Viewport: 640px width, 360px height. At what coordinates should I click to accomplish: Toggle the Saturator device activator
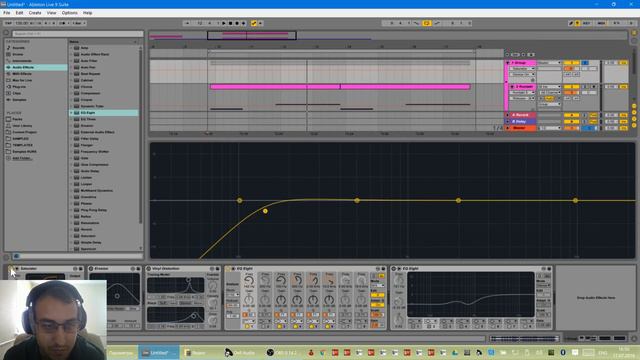[x=11, y=268]
